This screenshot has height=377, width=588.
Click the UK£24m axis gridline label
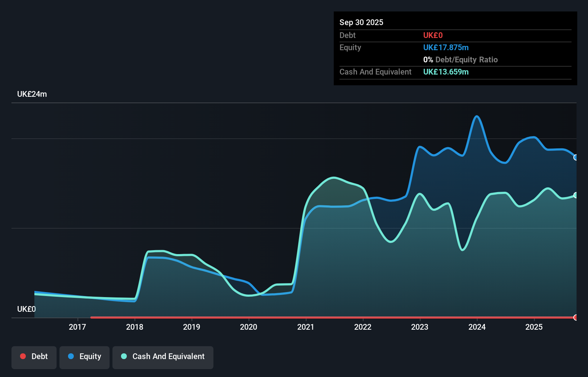point(32,94)
